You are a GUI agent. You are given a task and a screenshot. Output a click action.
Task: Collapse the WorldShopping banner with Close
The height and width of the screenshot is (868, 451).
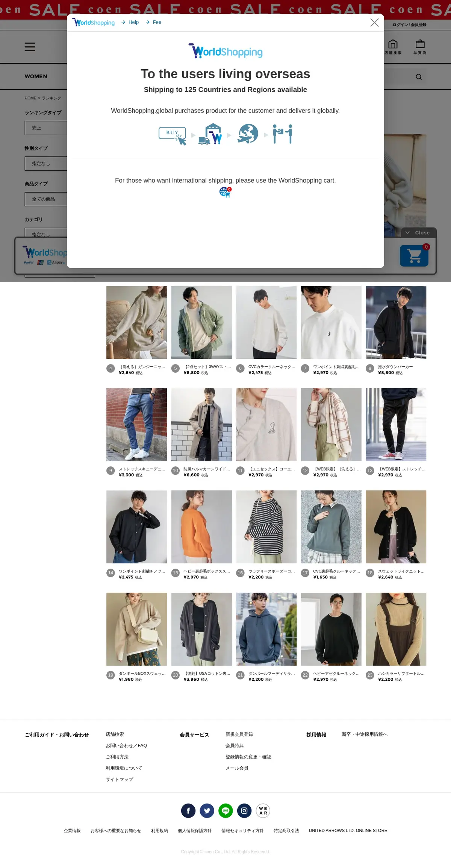419,233
